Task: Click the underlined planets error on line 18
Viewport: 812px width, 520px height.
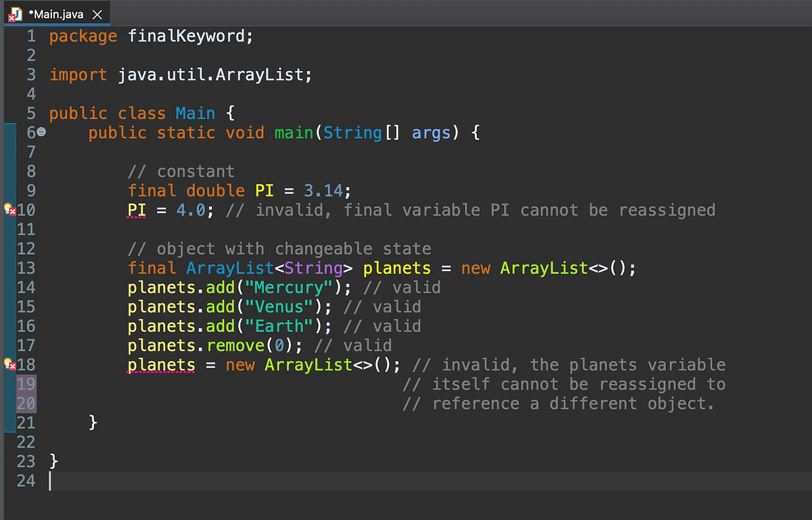Action: point(160,364)
